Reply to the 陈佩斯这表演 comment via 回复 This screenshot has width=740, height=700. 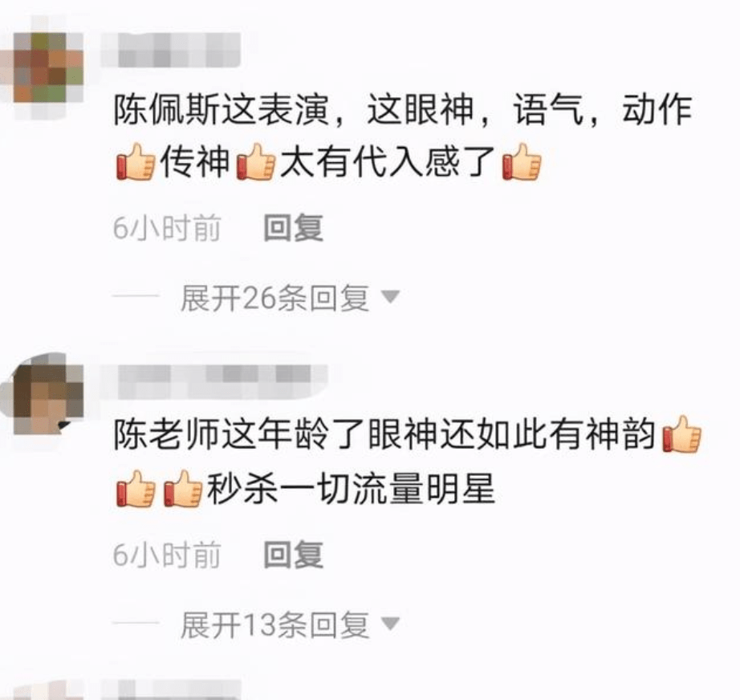click(x=293, y=228)
